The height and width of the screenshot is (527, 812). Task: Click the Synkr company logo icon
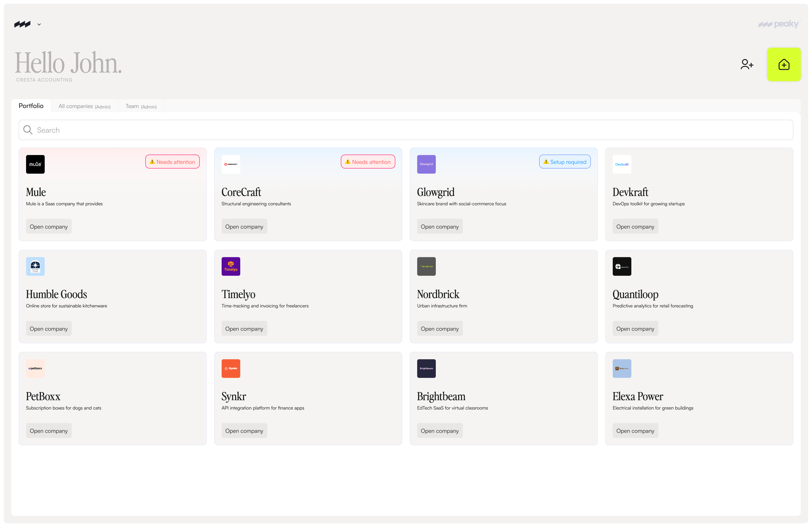point(231,368)
